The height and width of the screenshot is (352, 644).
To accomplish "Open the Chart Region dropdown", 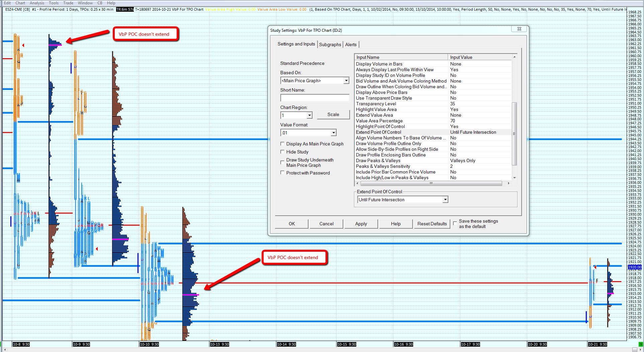I will pos(309,115).
